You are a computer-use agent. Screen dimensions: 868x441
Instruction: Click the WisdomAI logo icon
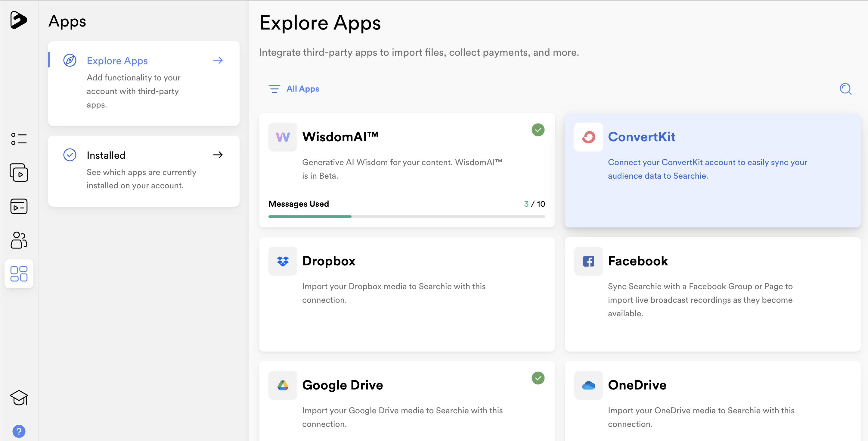(x=283, y=137)
